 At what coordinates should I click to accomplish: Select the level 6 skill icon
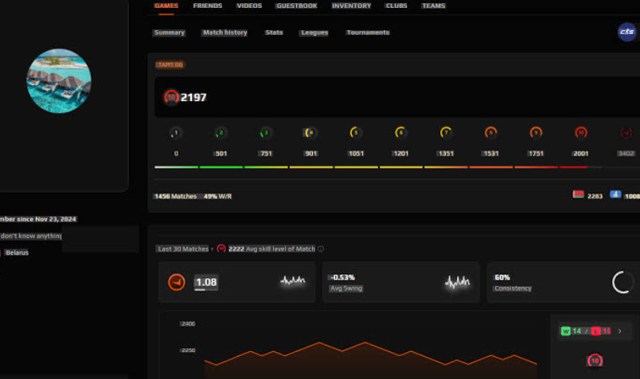point(401,133)
